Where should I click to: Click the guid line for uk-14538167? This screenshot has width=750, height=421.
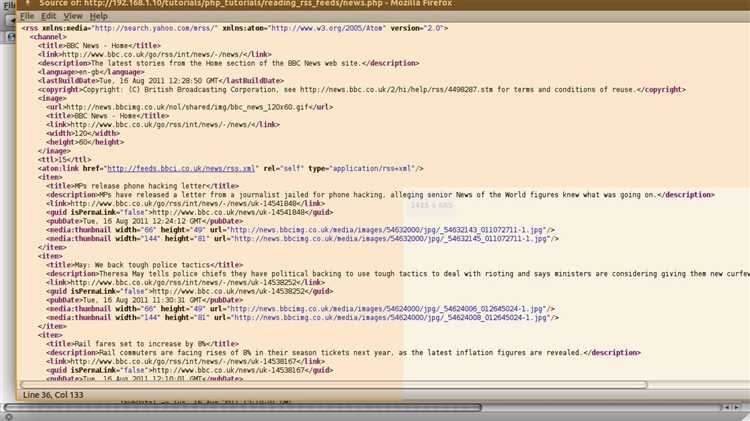click(x=190, y=370)
